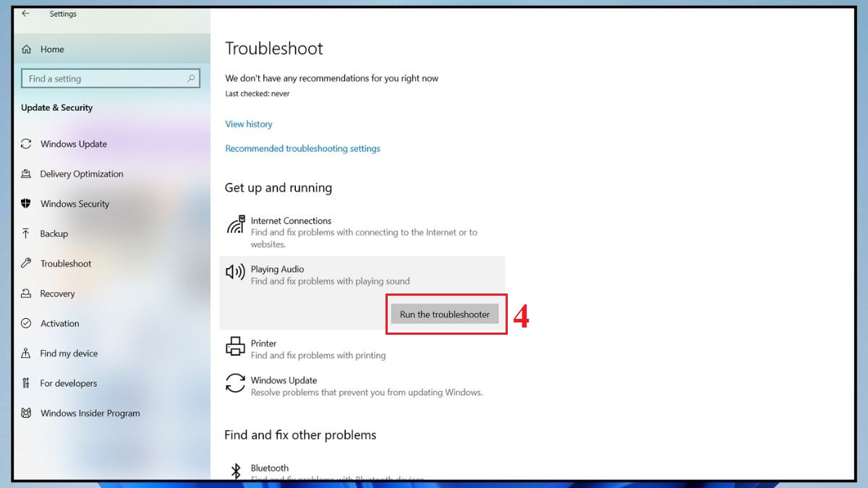Click the Delivery Optimization icon
The height and width of the screenshot is (488, 868).
(x=27, y=174)
